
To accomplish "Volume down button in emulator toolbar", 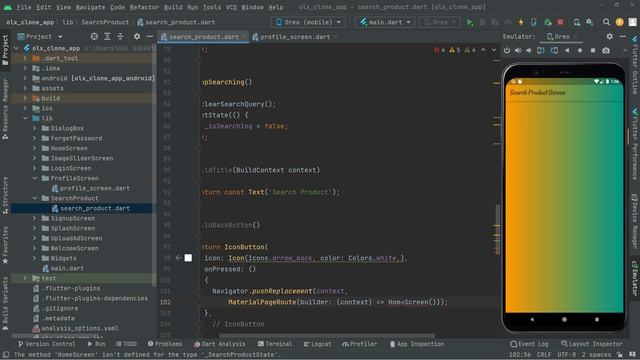I will (x=529, y=51).
